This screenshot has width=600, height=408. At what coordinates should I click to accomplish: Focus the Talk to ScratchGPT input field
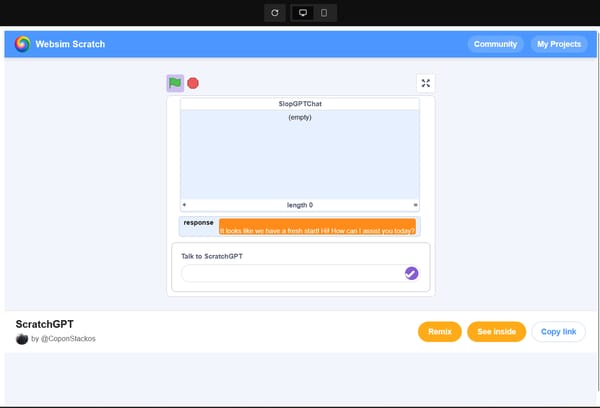click(x=300, y=273)
